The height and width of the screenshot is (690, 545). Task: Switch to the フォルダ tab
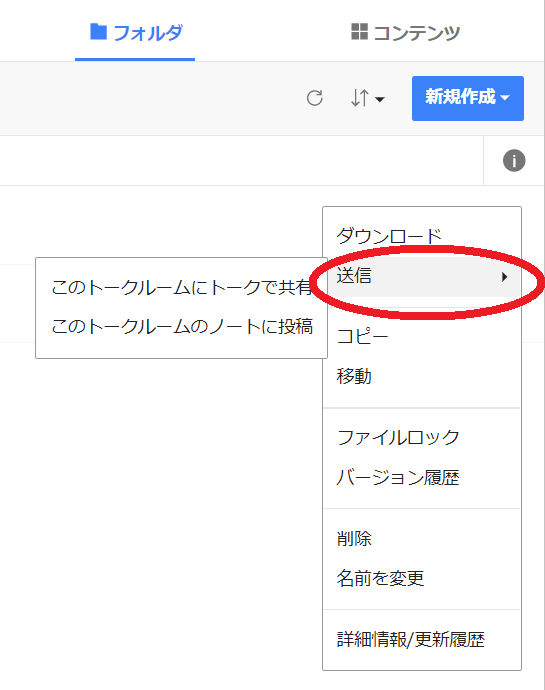coord(135,33)
